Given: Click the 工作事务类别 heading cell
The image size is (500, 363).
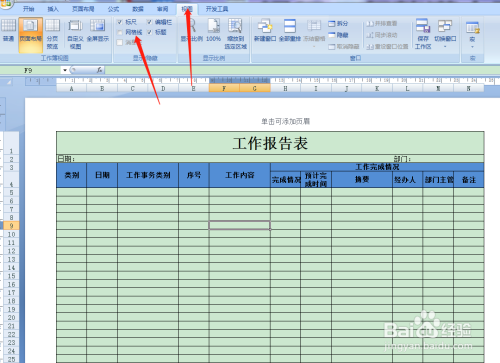Looking at the screenshot, I should point(148,175).
